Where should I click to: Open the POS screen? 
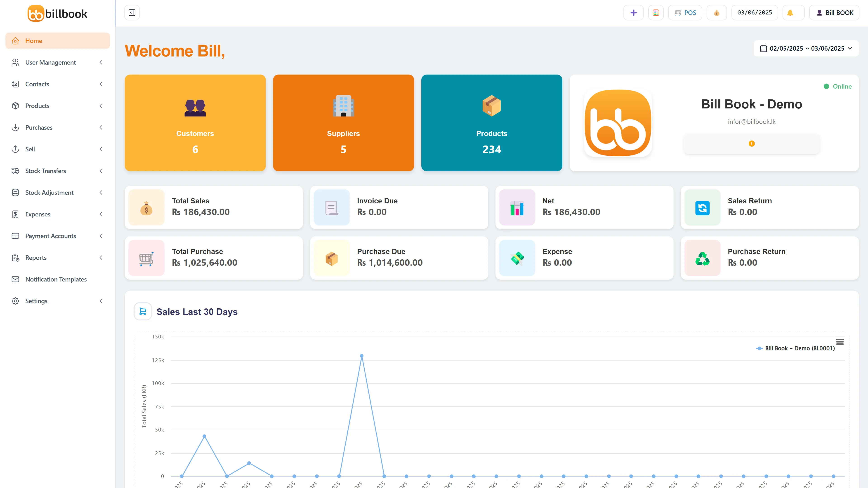coord(685,13)
